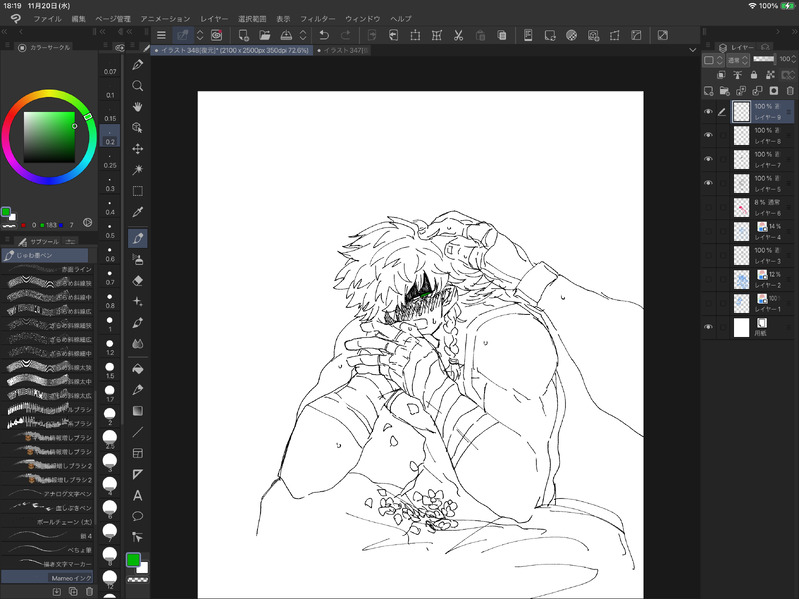Click the New canvas icon in command bar
This screenshot has height=599, width=799.
click(243, 35)
